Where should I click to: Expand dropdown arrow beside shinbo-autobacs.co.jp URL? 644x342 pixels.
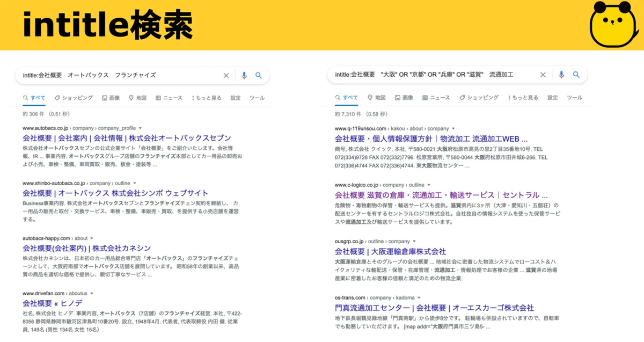[x=134, y=184]
